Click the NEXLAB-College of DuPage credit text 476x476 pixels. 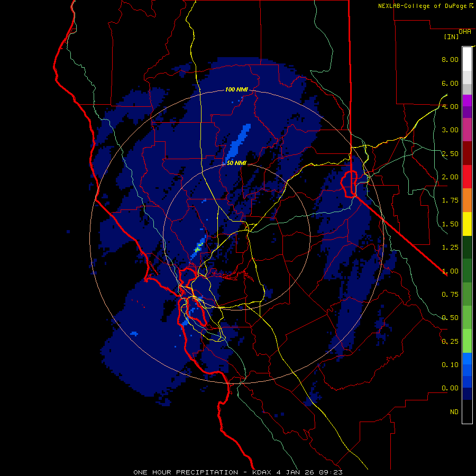(x=423, y=6)
